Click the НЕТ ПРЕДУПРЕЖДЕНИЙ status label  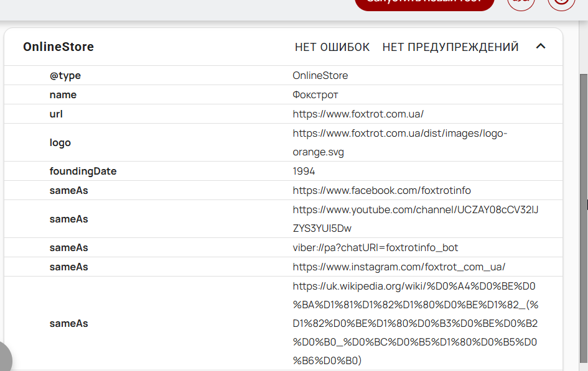coord(450,47)
